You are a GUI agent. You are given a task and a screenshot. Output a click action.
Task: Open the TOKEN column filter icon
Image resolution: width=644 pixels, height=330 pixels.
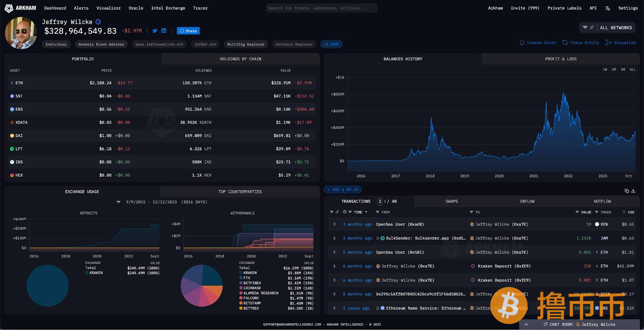597,212
